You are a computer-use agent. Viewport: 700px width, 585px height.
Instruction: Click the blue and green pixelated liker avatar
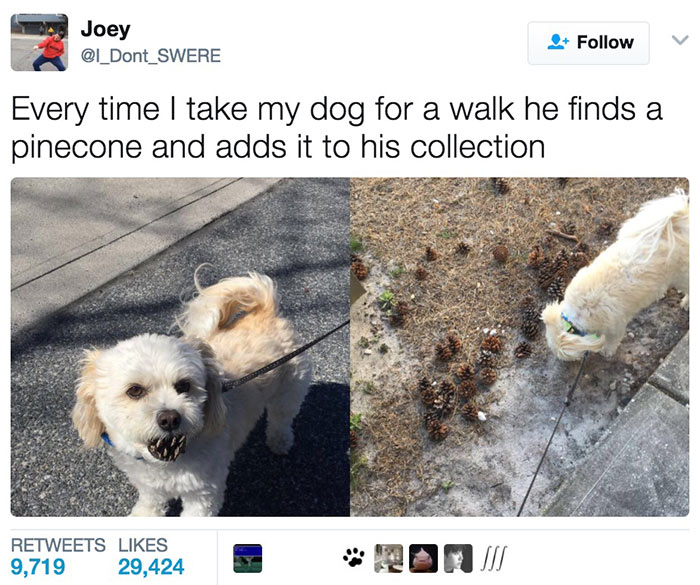coord(248,558)
